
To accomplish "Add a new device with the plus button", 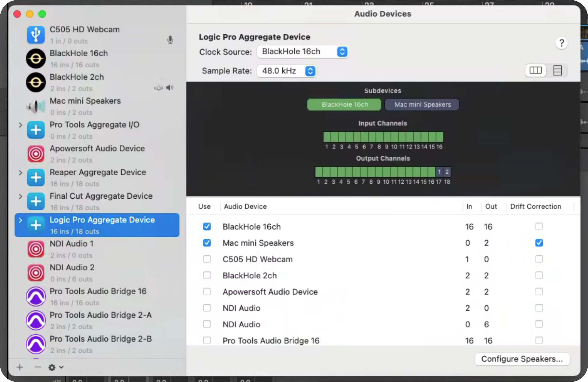I will (20, 367).
